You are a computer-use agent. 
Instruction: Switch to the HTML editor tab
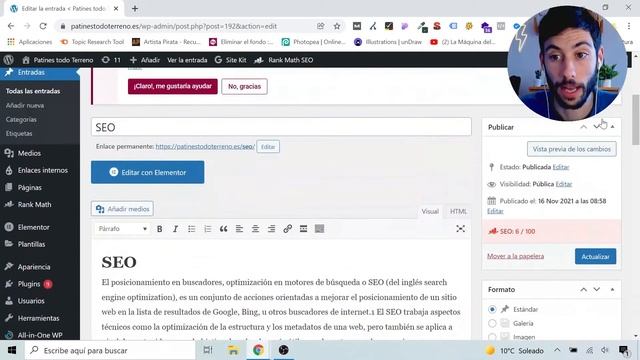tap(458, 211)
